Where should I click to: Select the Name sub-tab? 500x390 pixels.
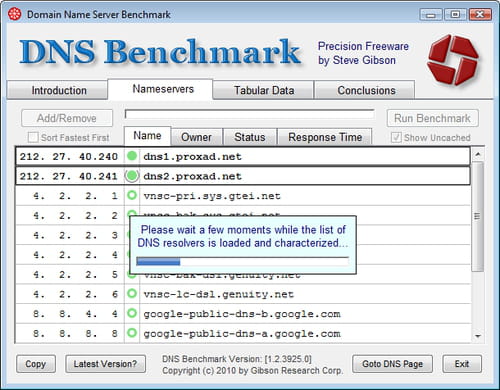(147, 136)
